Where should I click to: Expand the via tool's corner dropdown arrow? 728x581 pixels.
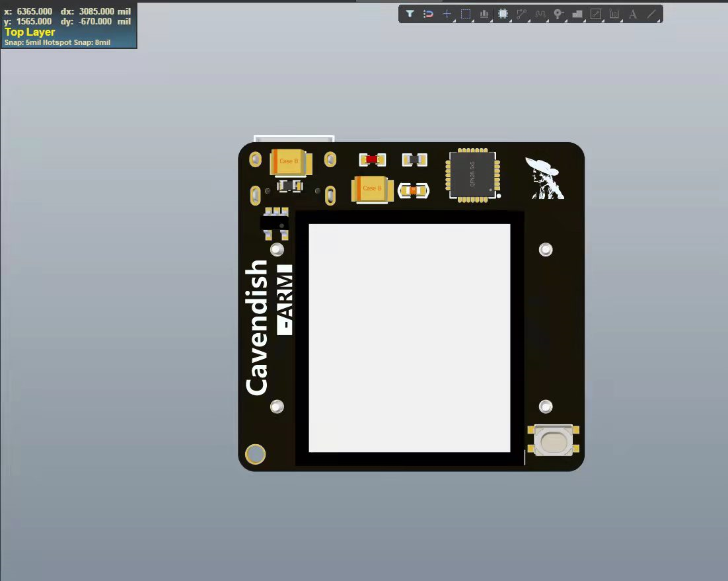tap(566, 20)
